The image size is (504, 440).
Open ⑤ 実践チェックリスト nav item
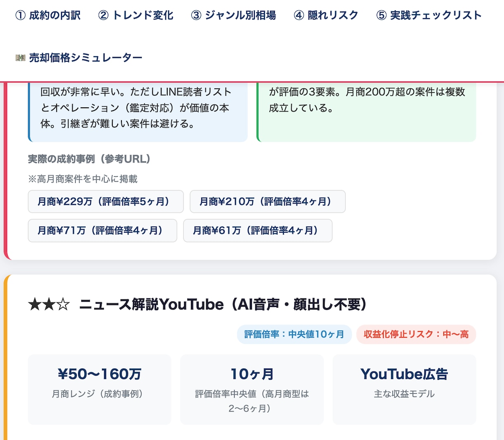(429, 15)
